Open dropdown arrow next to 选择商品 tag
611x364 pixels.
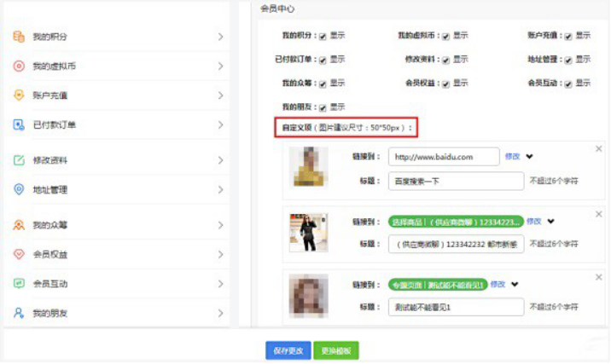click(550, 222)
